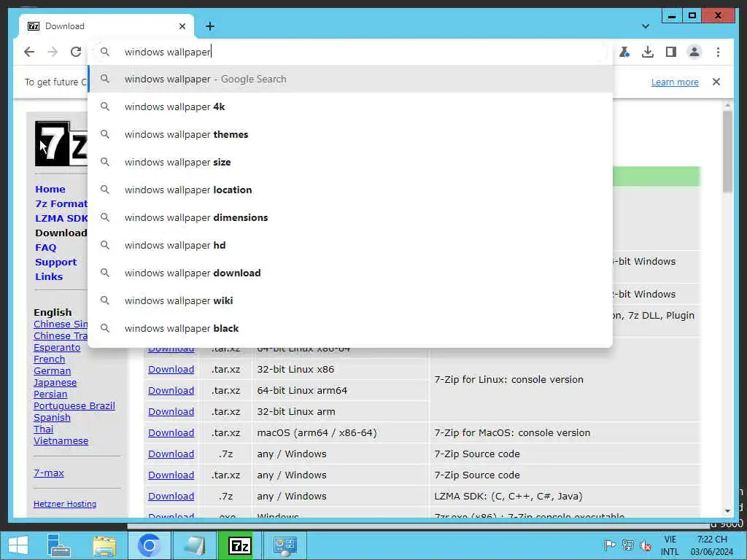747x560 pixels.
Task: Open Server Manager from taskbar
Action: 59,545
